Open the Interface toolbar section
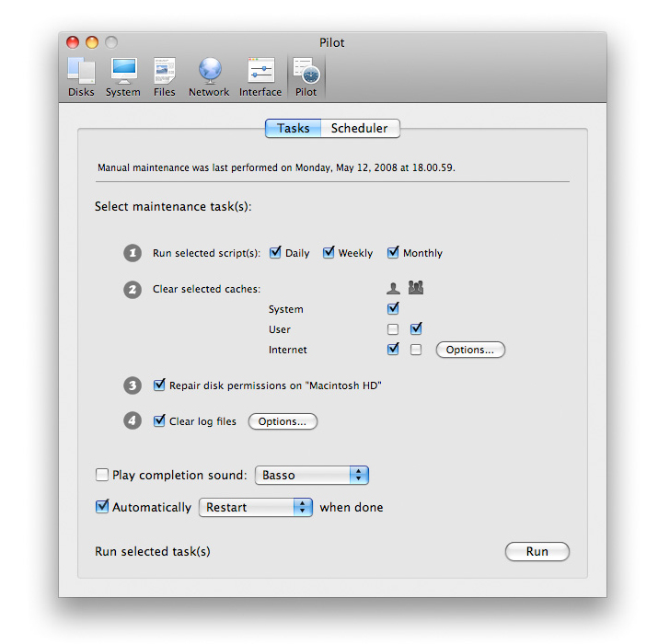Image resolution: width=658 pixels, height=644 pixels. pyautogui.click(x=260, y=77)
